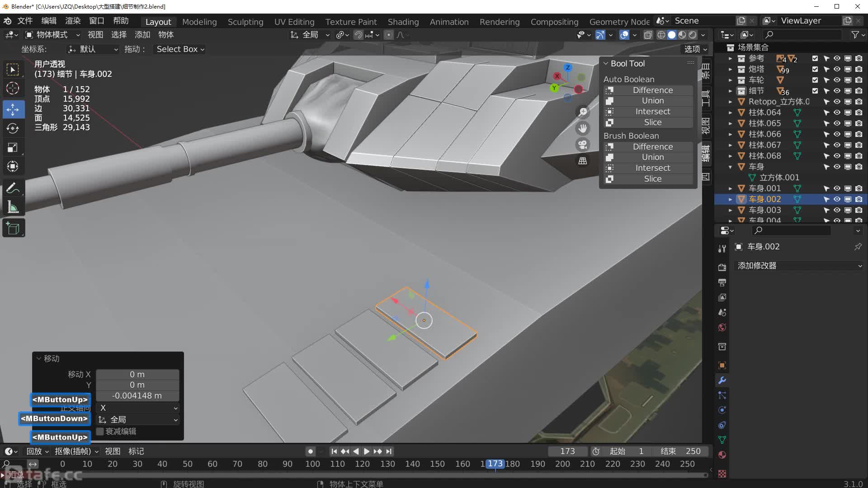
Task: Open the Select Box drag dropdown
Action: (180, 49)
